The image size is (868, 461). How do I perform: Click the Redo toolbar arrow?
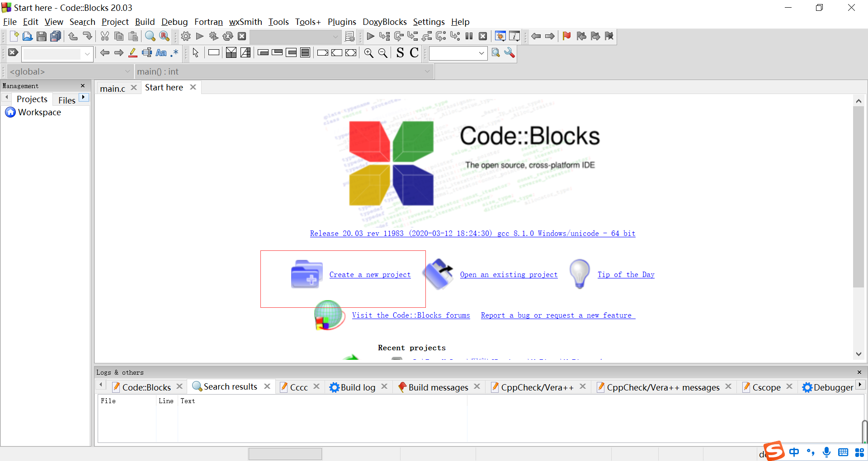(x=87, y=36)
